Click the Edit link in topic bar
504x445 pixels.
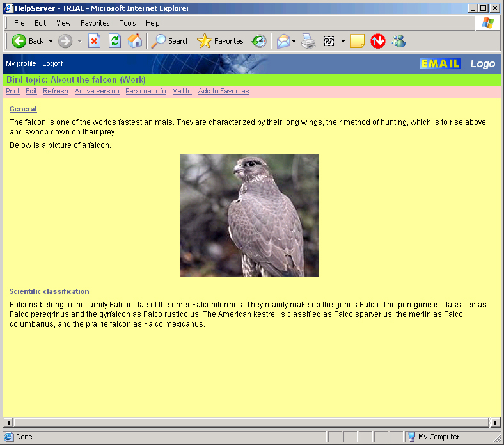(31, 91)
